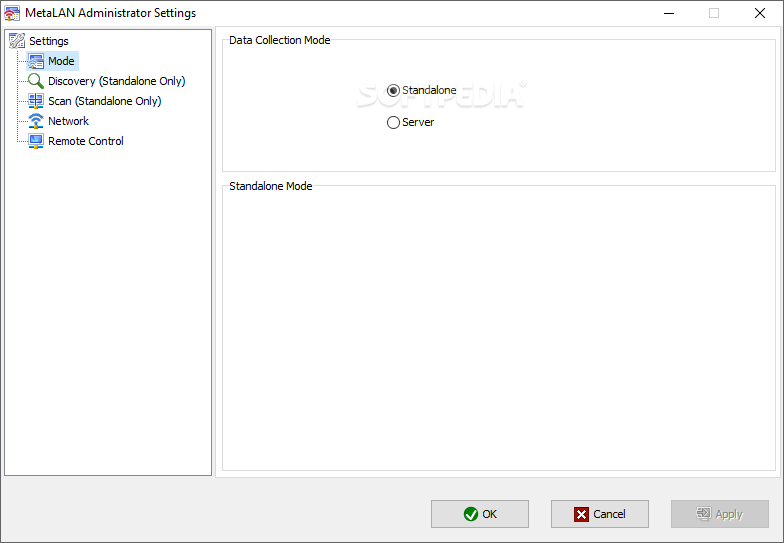Click the Standalone option label text
The height and width of the screenshot is (543, 784).
tap(429, 90)
